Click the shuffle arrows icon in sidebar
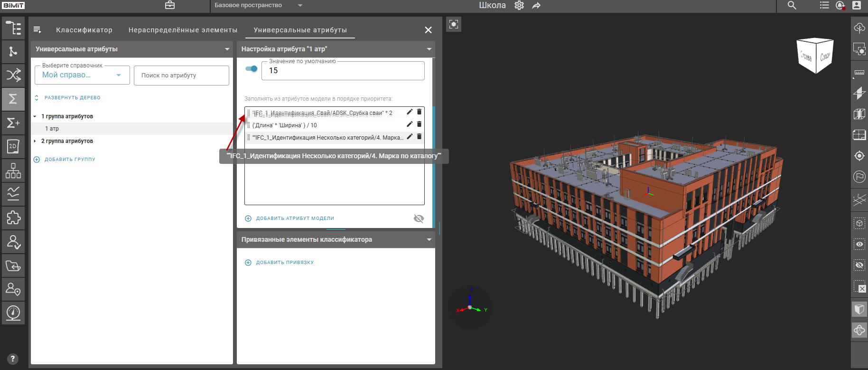This screenshot has width=868, height=370. pyautogui.click(x=13, y=75)
